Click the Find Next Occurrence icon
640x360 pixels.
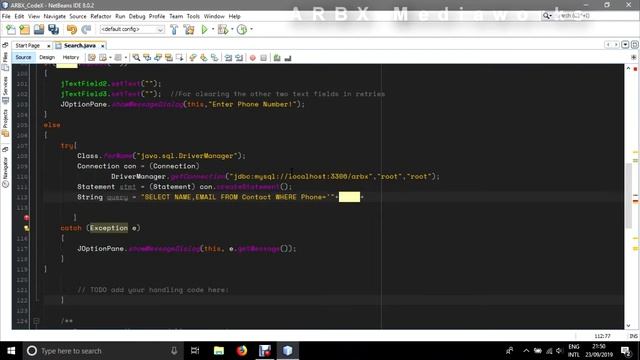(x=158, y=58)
